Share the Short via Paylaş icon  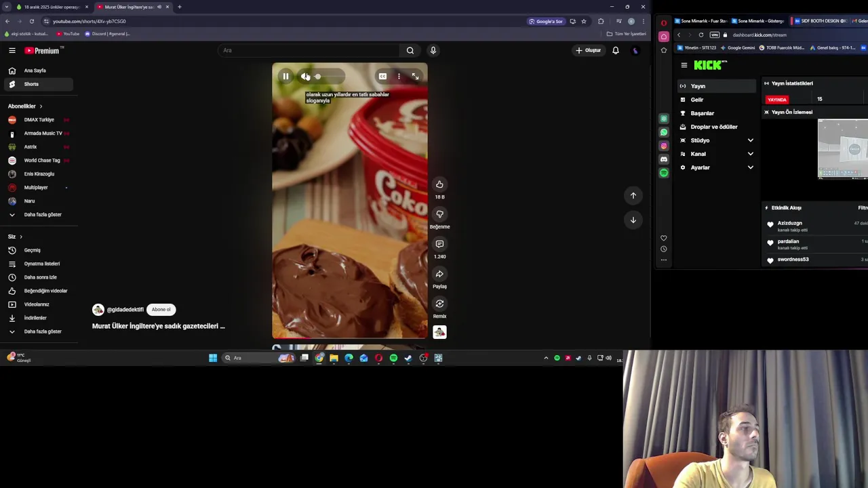click(x=439, y=274)
